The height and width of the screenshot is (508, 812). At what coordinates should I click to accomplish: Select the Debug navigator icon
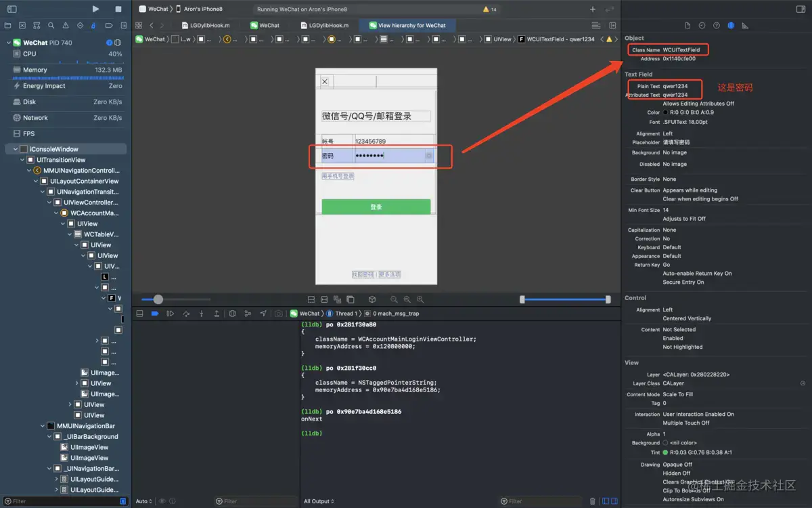pyautogui.click(x=94, y=25)
